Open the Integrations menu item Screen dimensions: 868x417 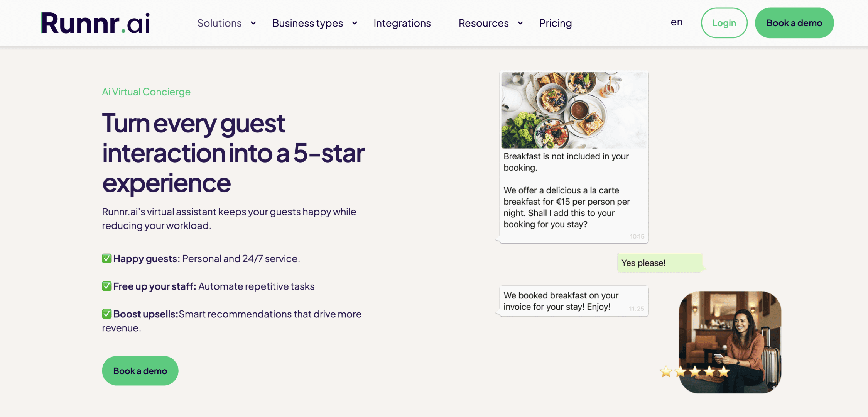(402, 23)
